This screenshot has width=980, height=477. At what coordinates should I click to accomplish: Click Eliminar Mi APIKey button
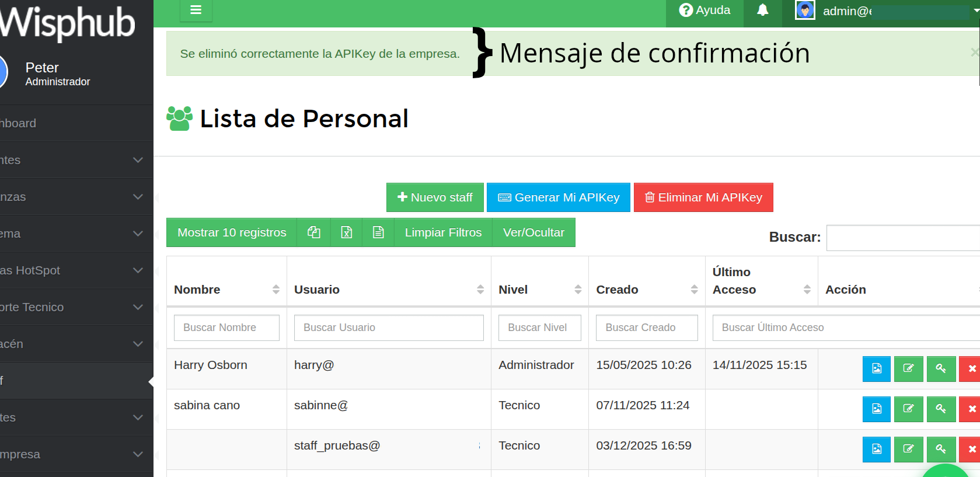coord(703,197)
